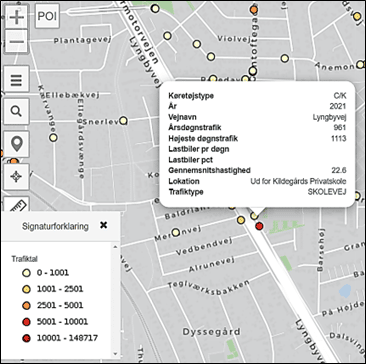366x364 pixels.
Task: Open the POI points of interest button
Action: point(47,16)
